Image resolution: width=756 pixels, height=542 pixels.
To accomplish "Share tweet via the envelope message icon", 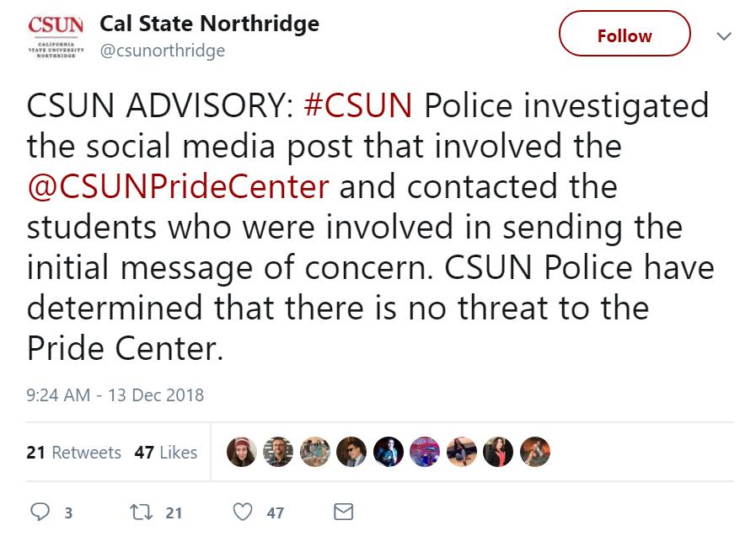I will (343, 512).
